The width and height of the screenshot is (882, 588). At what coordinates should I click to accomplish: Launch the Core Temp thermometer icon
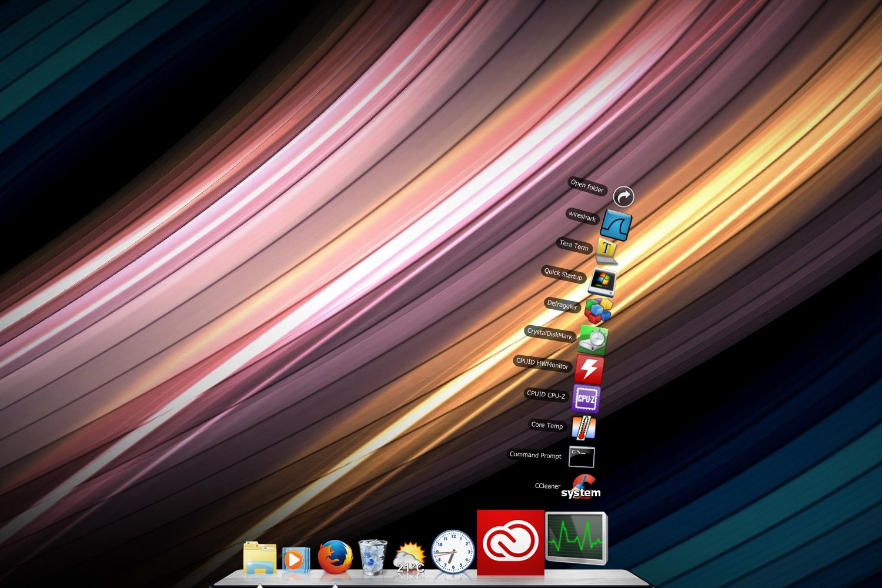tap(584, 427)
